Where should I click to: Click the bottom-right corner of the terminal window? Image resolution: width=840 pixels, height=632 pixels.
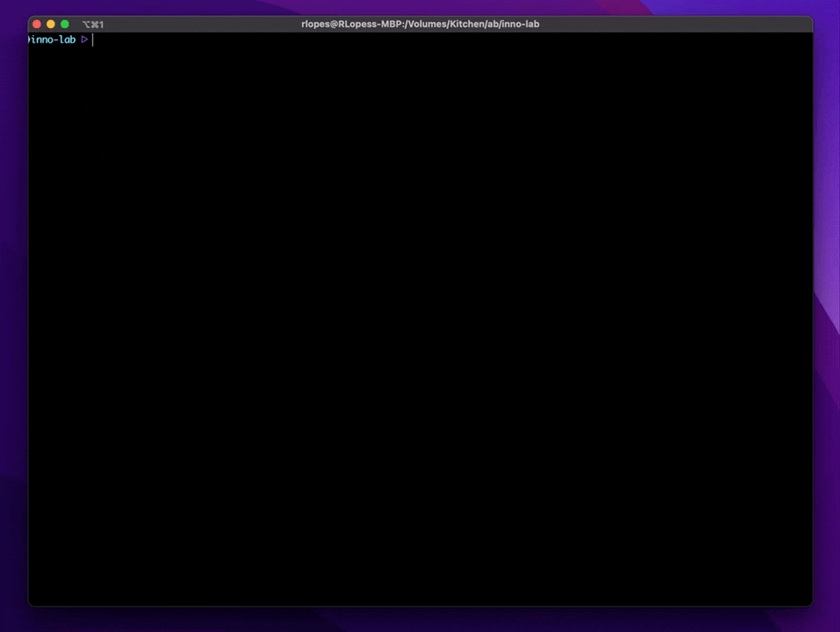[811, 604]
